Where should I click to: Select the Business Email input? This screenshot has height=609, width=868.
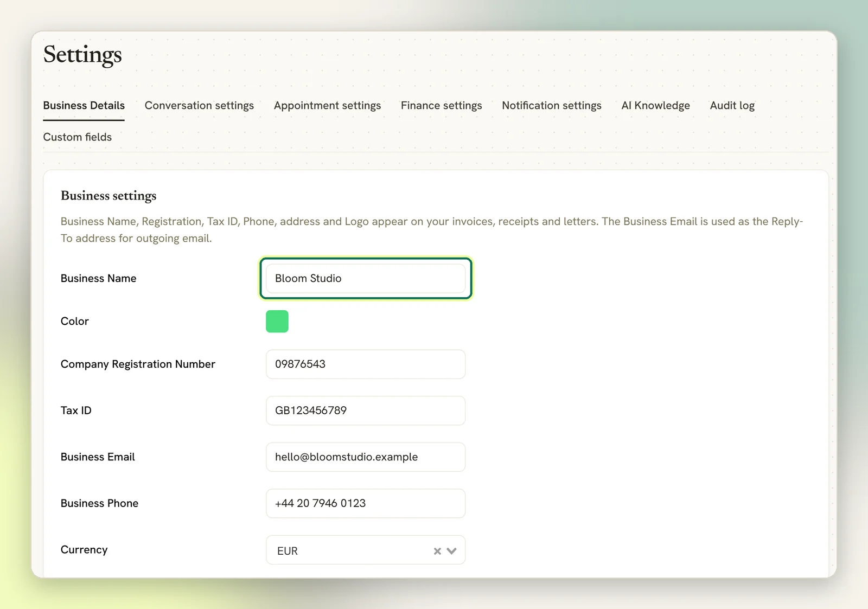coord(366,457)
